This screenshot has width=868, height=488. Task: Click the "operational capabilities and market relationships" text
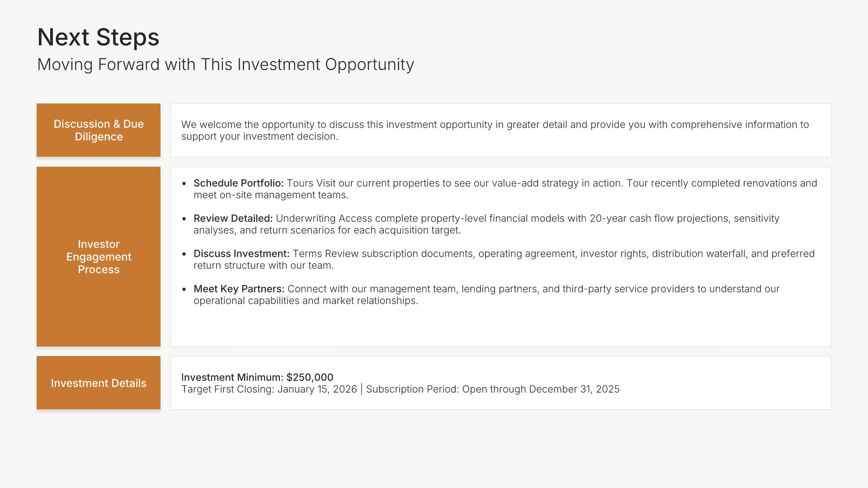click(306, 300)
